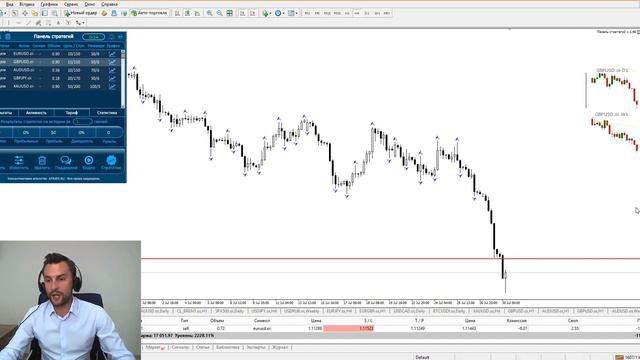Viewport: 640px width, 360px height.
Task: Select the W1 timeframe
Action: [x=377, y=13]
